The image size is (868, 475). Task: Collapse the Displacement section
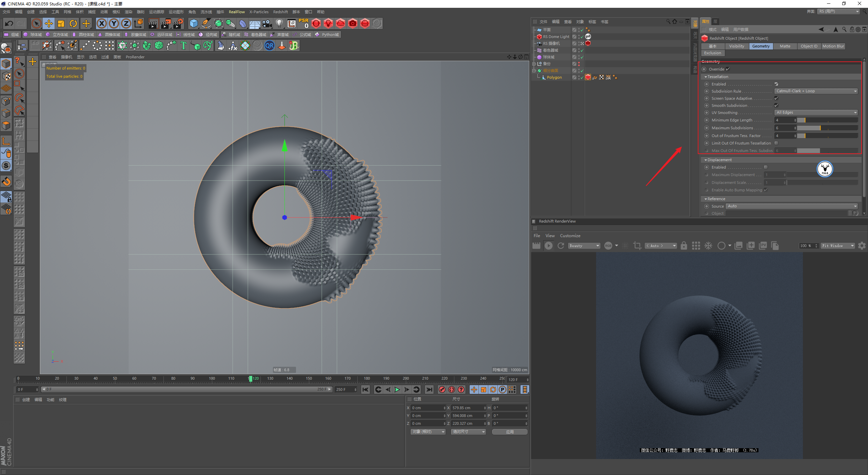click(x=706, y=160)
